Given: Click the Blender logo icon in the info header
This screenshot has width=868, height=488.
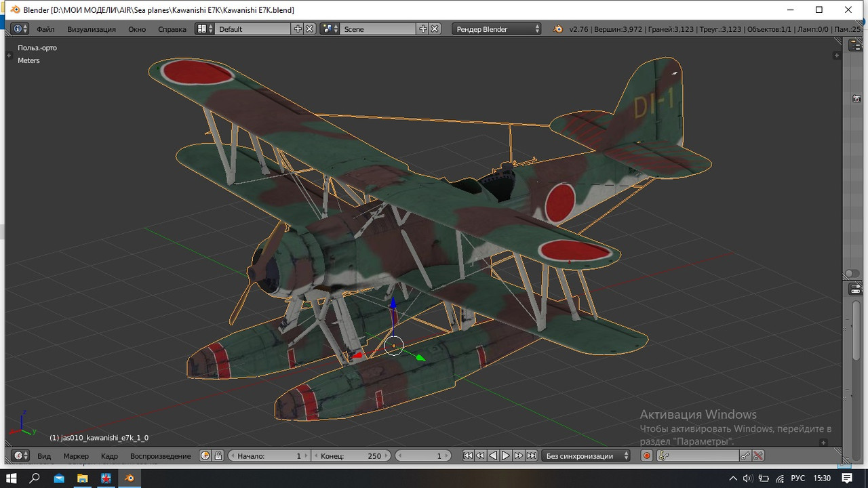Looking at the screenshot, I should pos(557,29).
